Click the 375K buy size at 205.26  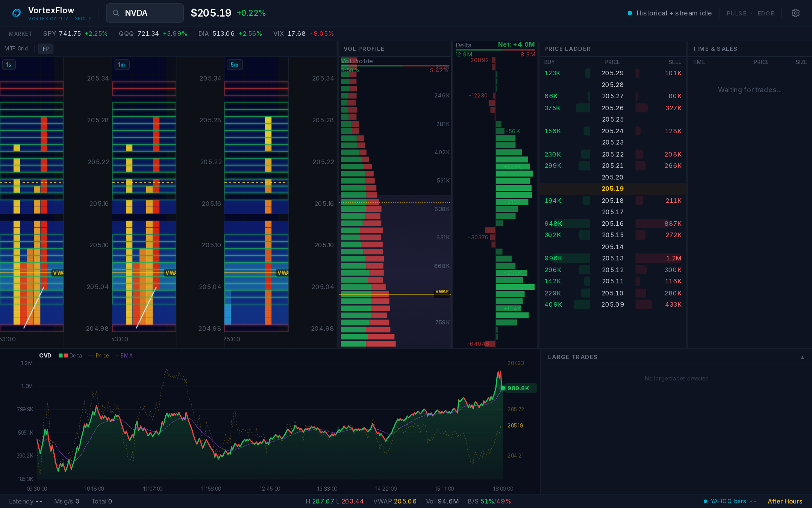(x=552, y=108)
